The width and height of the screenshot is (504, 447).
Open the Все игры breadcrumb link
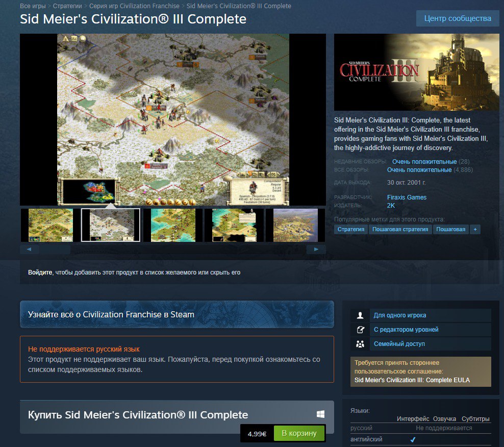coord(33,6)
